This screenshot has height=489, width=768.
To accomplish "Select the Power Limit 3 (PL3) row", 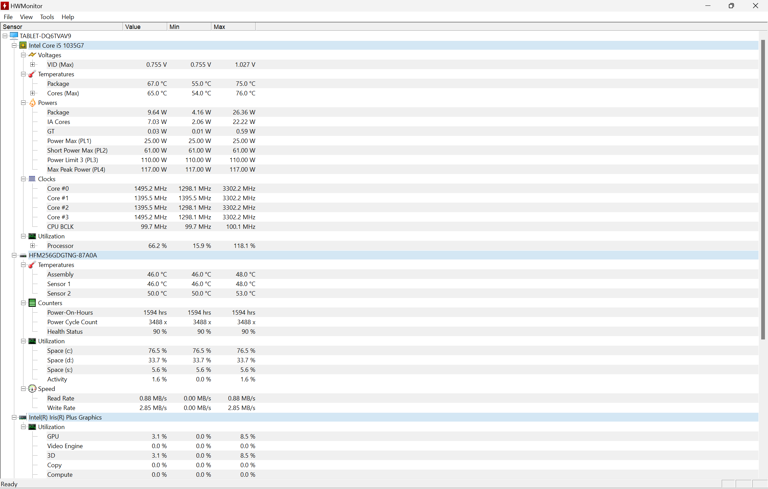I will pyautogui.click(x=379, y=160).
